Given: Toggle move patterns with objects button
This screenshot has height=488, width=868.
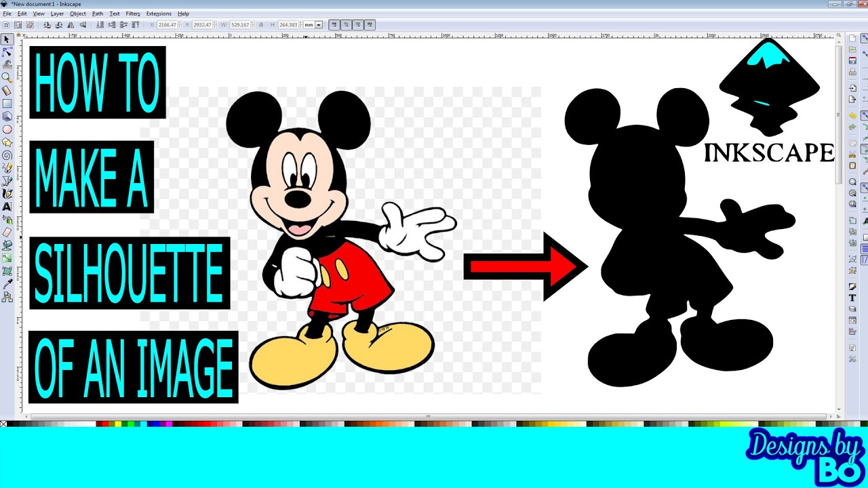Looking at the screenshot, I should coord(370,25).
